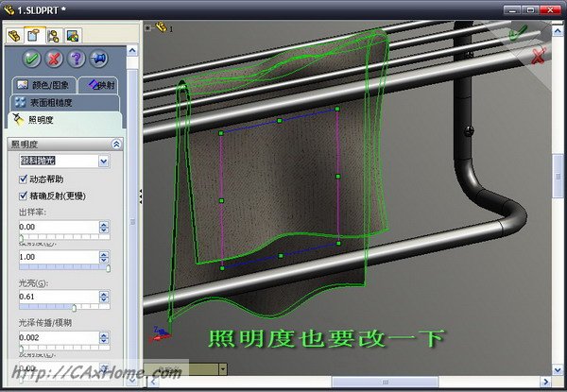Image resolution: width=567 pixels, height=392 pixels.
Task: Click the bottom-left texture mapping handle
Action: coord(222,268)
